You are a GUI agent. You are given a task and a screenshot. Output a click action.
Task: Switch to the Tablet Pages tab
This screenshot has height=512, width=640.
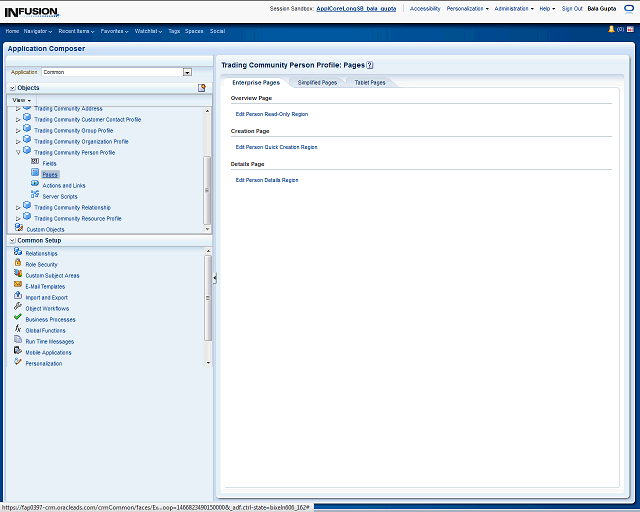point(370,82)
